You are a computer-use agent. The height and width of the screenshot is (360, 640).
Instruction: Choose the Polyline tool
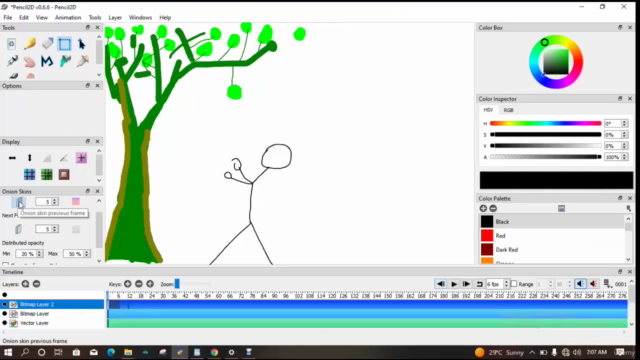[47, 61]
